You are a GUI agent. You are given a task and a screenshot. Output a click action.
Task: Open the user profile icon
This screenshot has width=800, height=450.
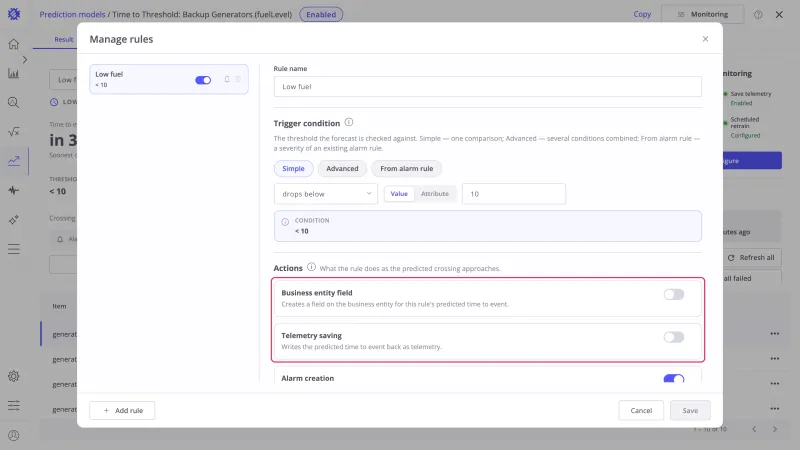pyautogui.click(x=14, y=435)
